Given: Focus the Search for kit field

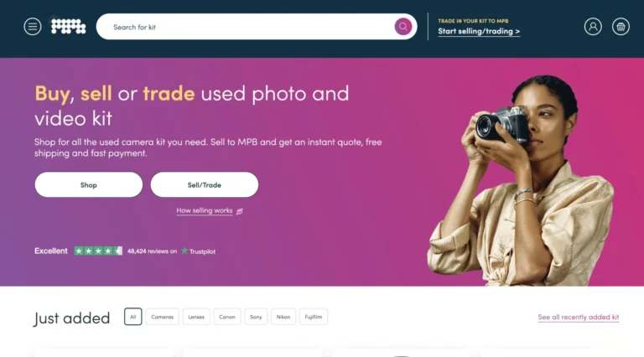Looking at the screenshot, I should (x=247, y=27).
